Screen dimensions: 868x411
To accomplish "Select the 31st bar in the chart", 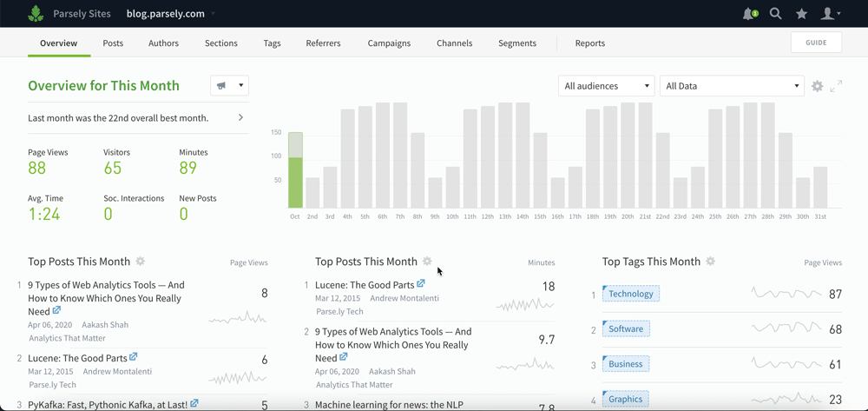I will click(820, 187).
